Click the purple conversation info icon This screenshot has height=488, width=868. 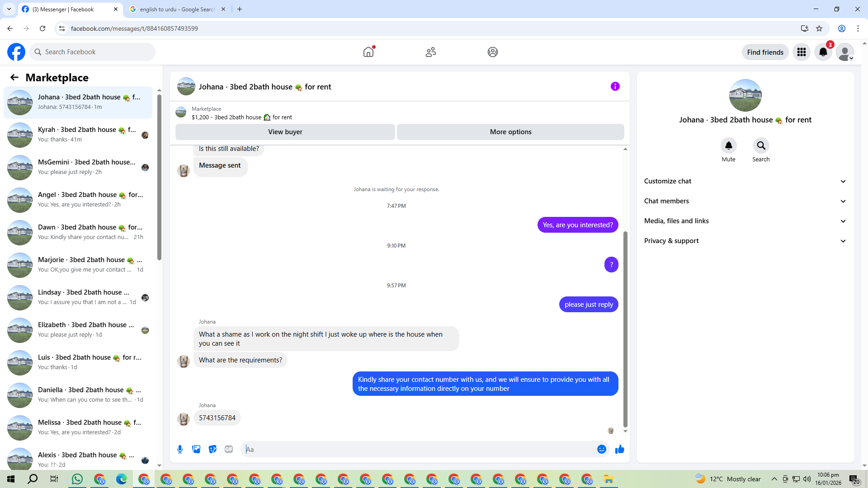tap(615, 86)
